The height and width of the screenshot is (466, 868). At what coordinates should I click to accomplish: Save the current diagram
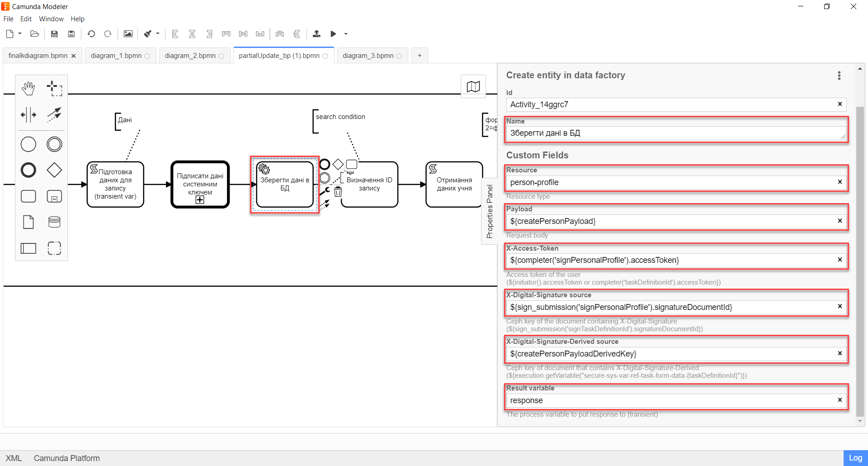[54, 34]
